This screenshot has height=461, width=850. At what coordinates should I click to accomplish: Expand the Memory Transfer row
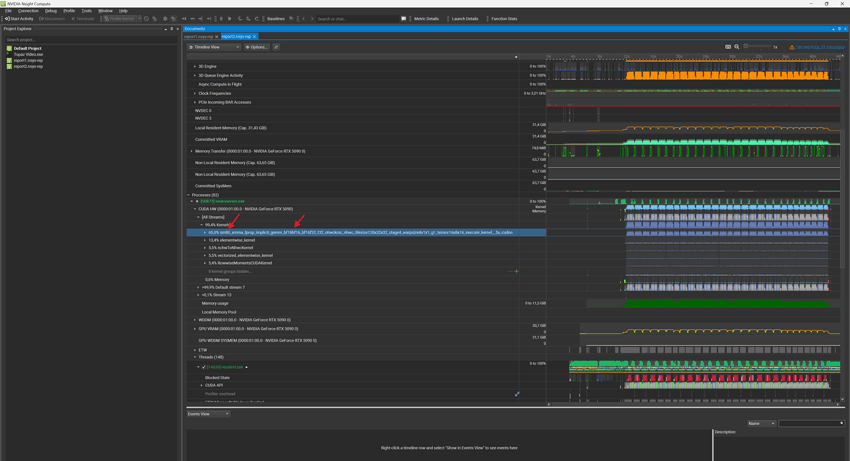[x=191, y=151]
